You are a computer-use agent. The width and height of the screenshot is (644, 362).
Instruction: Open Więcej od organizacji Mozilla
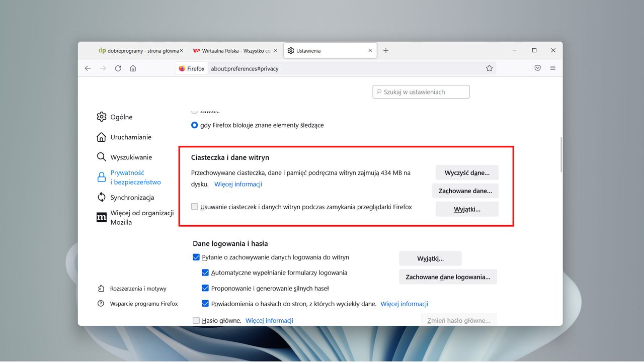(x=135, y=218)
